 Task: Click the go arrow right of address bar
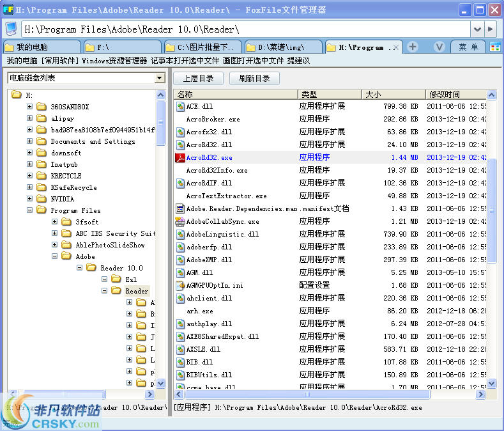pyautogui.click(x=491, y=29)
